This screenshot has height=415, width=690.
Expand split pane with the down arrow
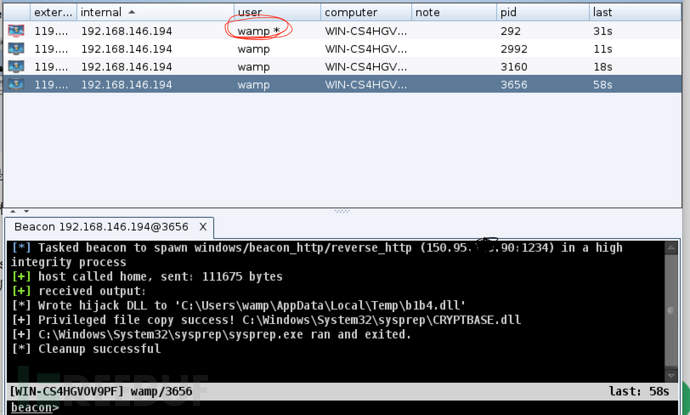26,212
